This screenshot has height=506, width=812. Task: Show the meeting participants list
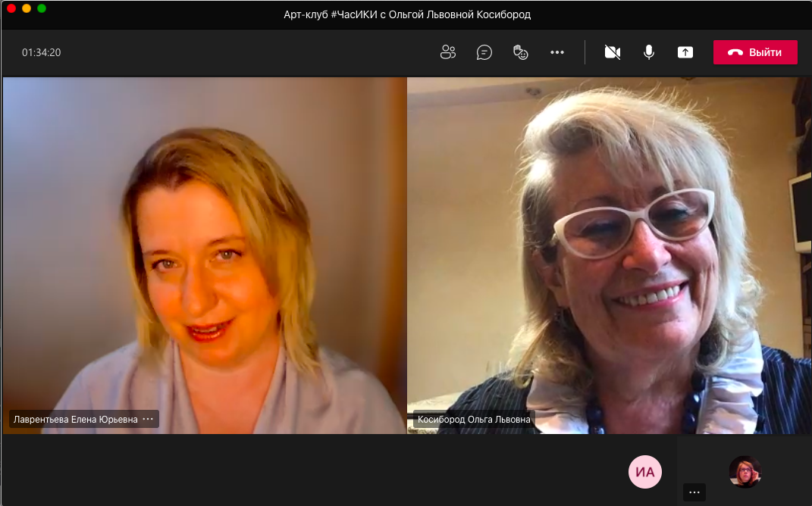tap(448, 52)
